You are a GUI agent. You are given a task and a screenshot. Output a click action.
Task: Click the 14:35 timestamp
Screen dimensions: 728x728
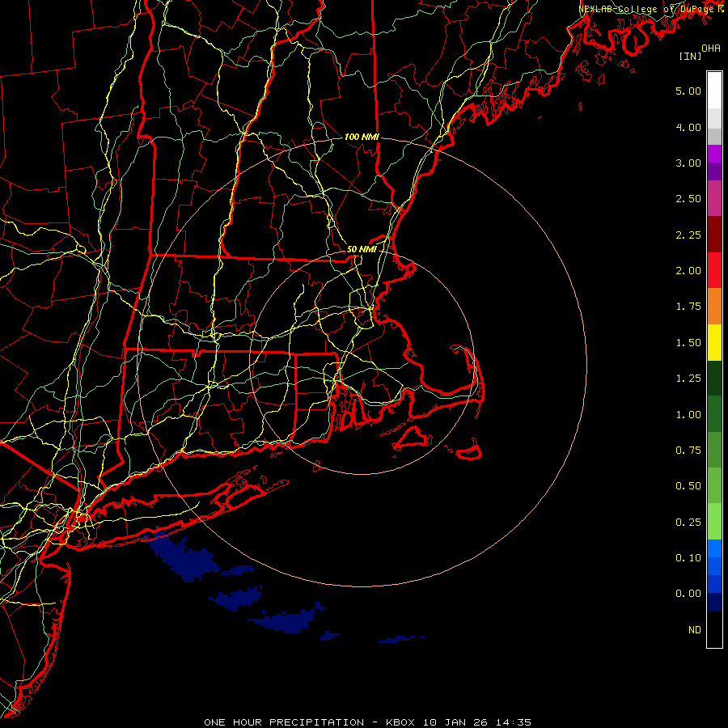coord(513,722)
